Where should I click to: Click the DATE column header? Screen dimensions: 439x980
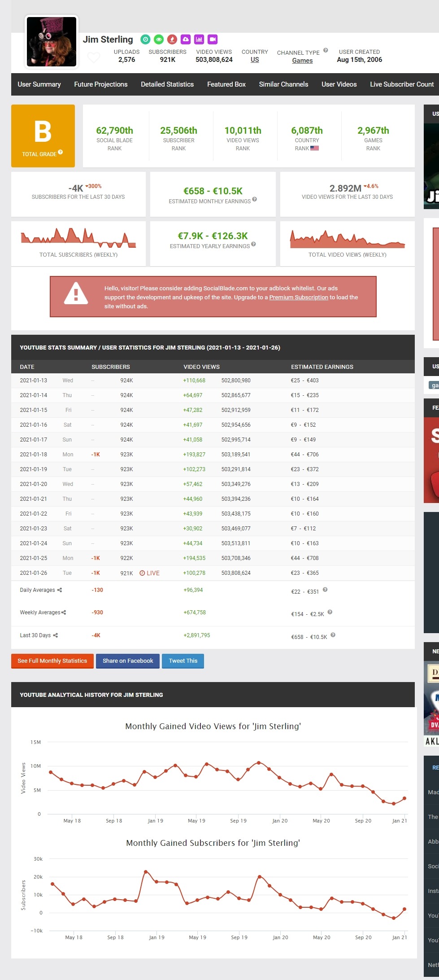pos(27,367)
